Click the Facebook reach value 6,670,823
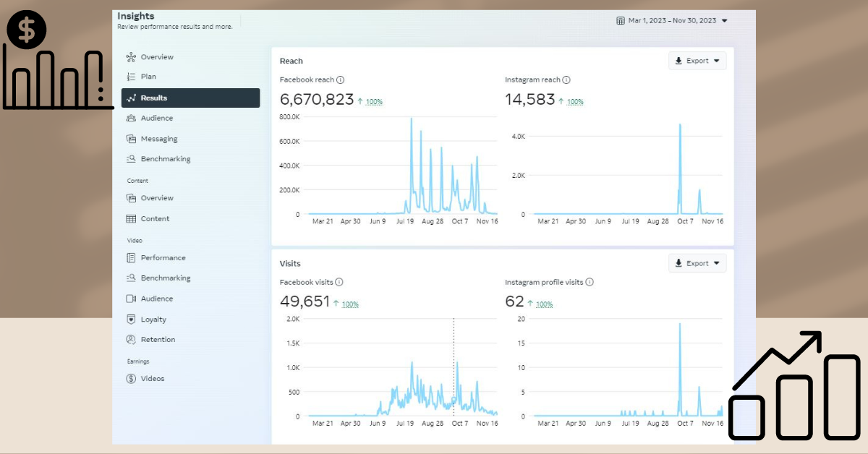 (x=317, y=100)
